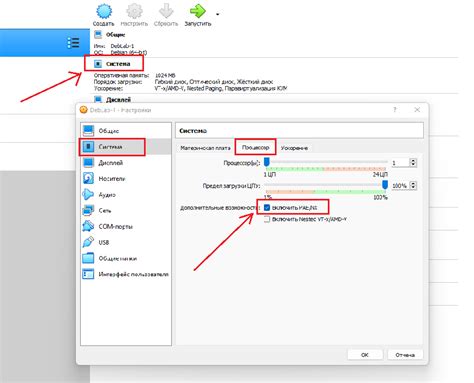Switch to the Ускорение tab
This screenshot has width=474, height=383.
pyautogui.click(x=294, y=148)
